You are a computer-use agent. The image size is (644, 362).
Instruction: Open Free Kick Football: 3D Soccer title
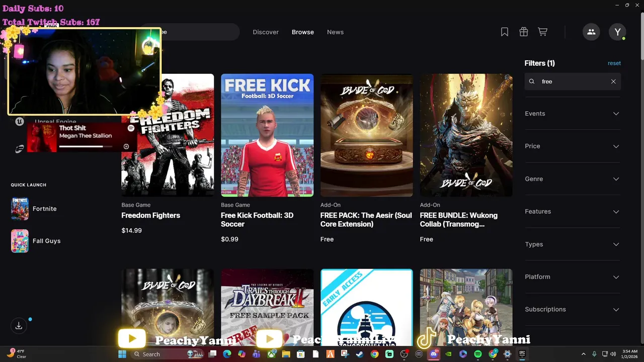coord(257,220)
